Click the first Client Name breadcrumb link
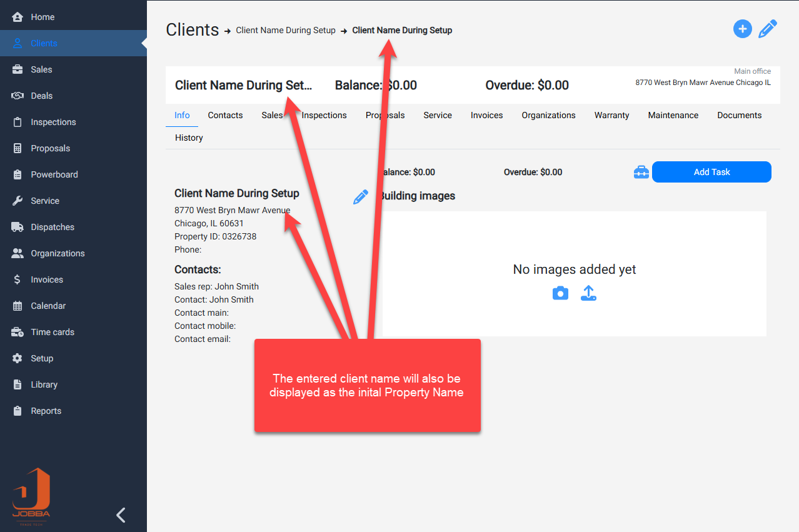799x532 pixels. tap(285, 30)
